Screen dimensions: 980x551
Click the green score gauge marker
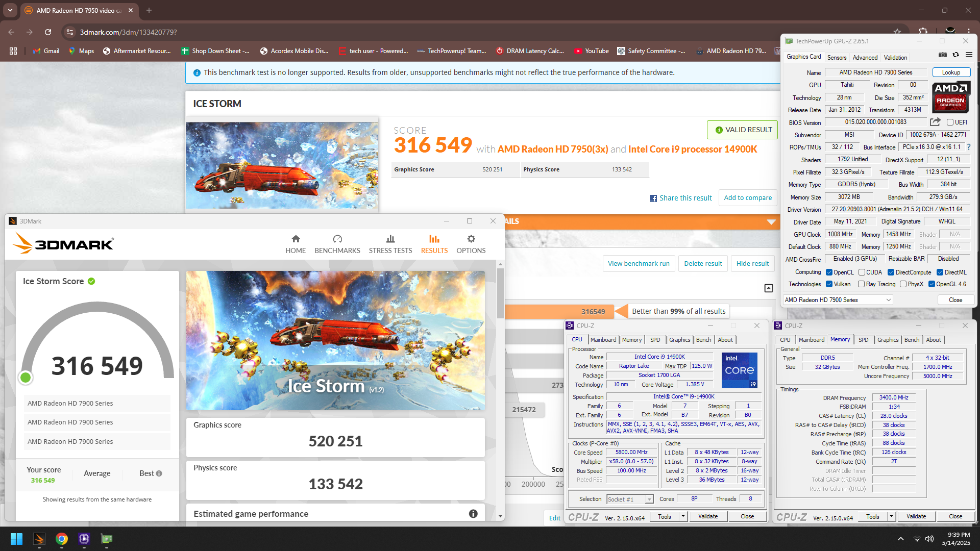[26, 378]
